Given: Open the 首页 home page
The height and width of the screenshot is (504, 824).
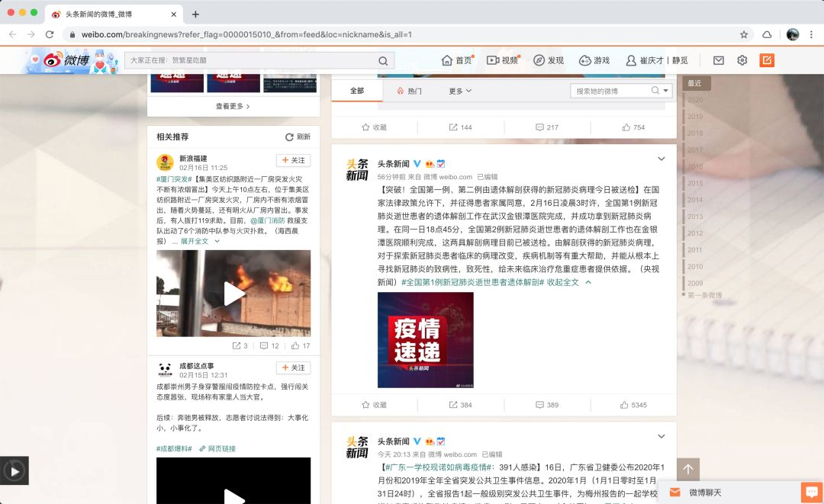Looking at the screenshot, I should click(x=457, y=60).
